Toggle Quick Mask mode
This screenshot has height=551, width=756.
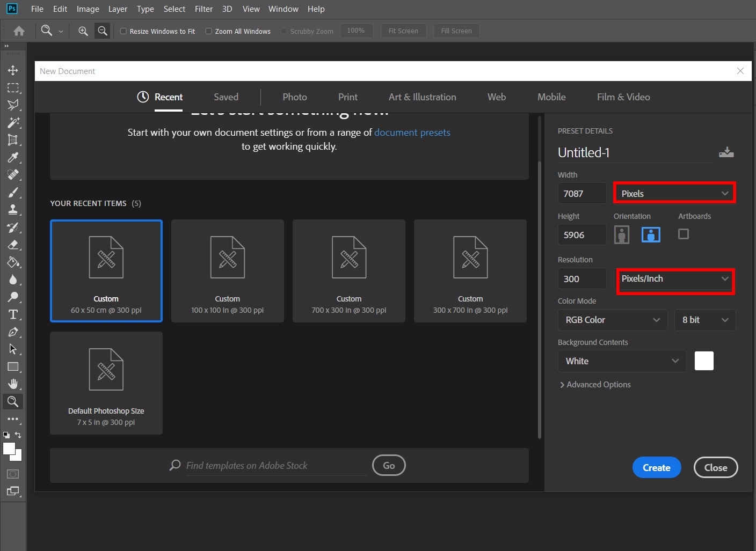13,474
